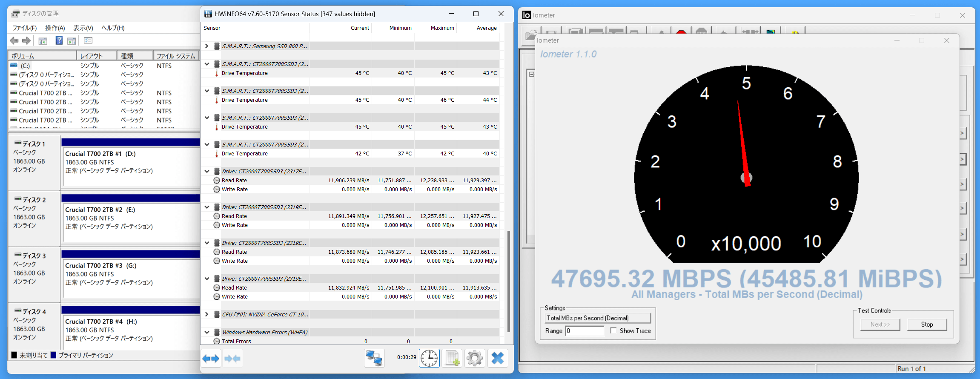Click the Total MBs per Second (Decimal) button
Image resolution: width=980 pixels, height=379 pixels.
pos(598,318)
